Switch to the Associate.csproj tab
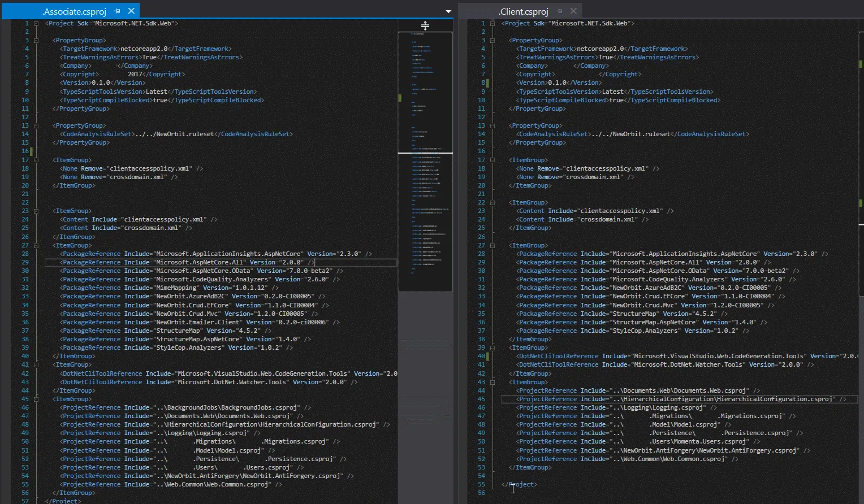The image size is (864, 504). point(74,11)
